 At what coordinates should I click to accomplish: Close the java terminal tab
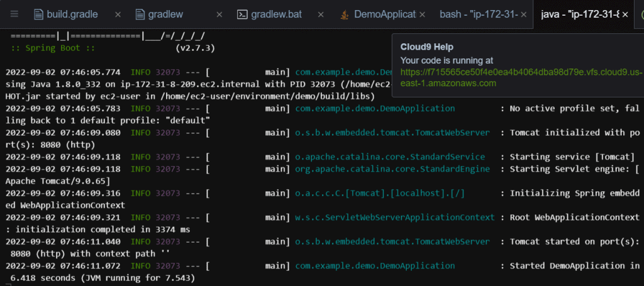click(x=625, y=14)
